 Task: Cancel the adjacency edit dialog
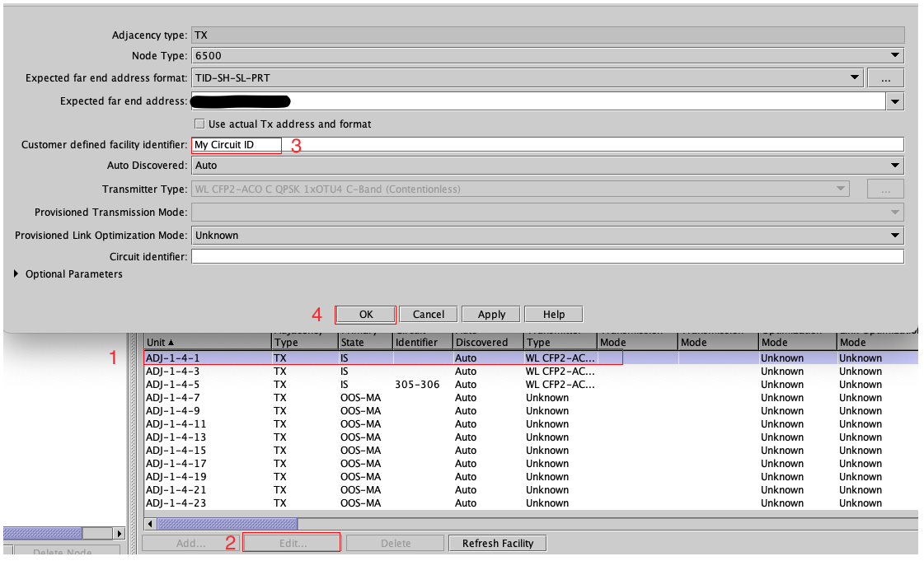[429, 315]
